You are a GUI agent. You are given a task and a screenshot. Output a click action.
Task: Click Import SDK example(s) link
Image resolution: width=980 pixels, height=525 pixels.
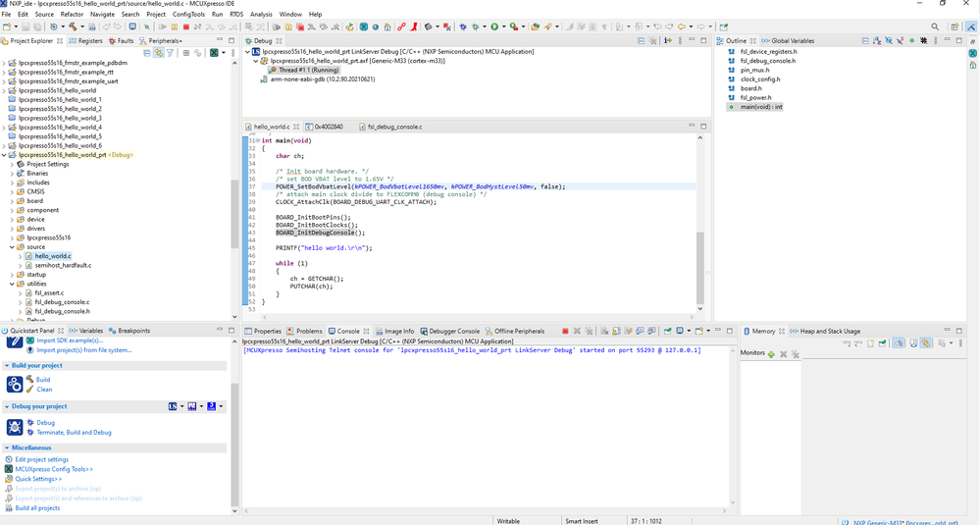70,341
